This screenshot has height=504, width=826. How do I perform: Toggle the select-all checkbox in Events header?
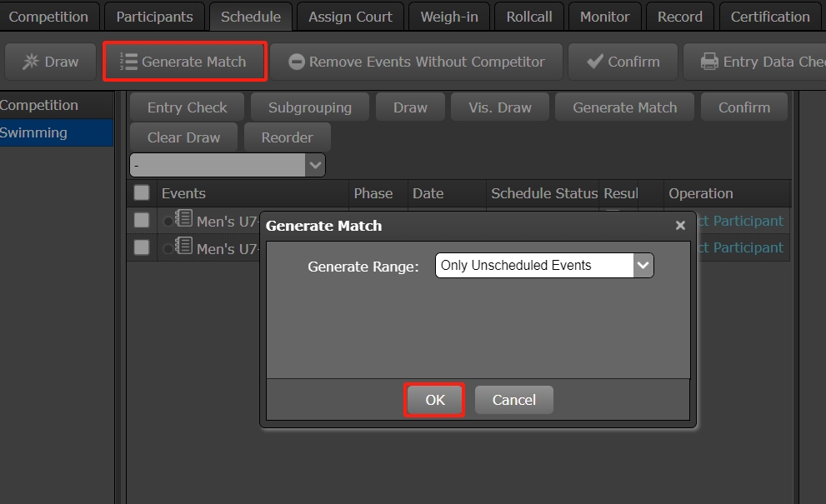142,193
